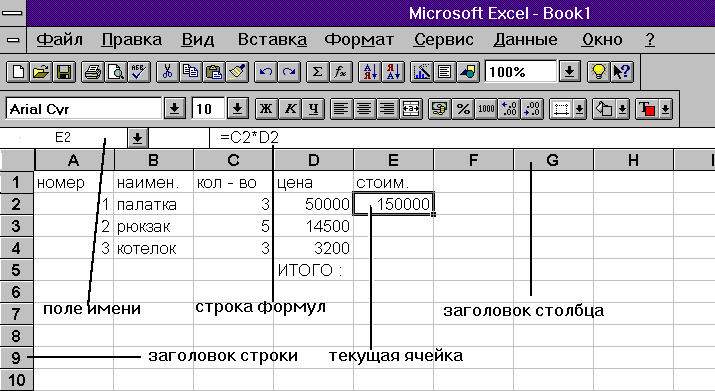The height and width of the screenshot is (391, 715).
Task: Click the Copy icon
Action: 191,72
